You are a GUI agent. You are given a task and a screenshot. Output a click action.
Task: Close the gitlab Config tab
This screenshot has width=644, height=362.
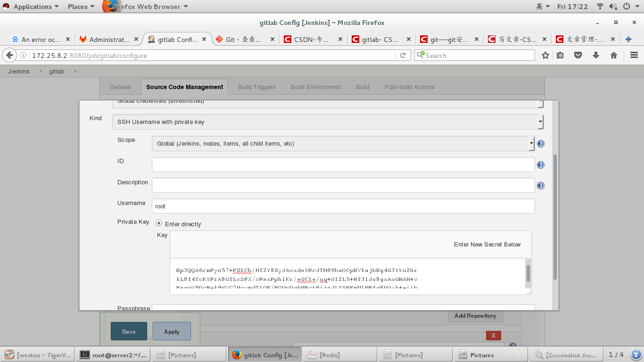pyautogui.click(x=204, y=39)
